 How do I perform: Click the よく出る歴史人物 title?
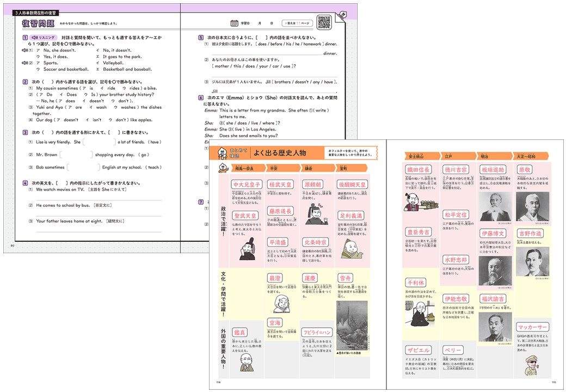click(x=280, y=153)
